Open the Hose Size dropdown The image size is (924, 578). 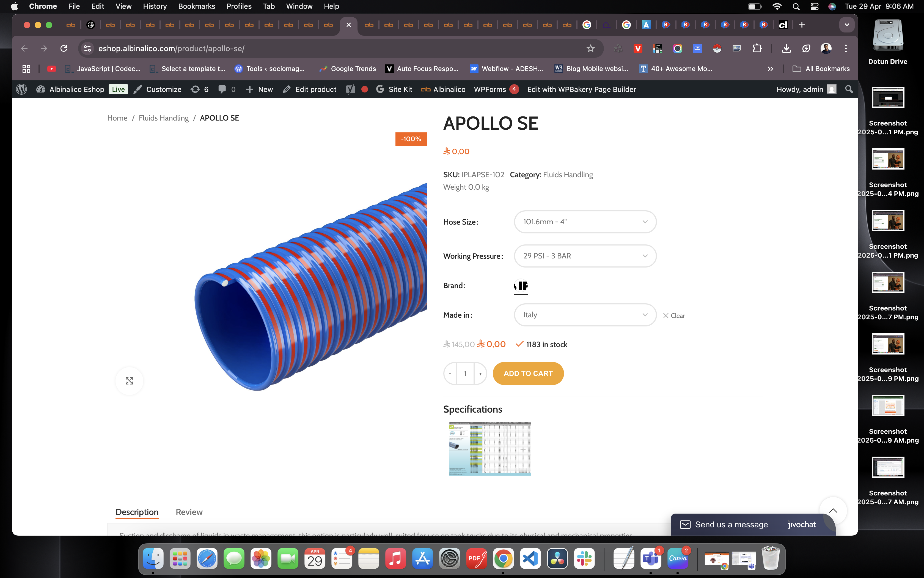(x=585, y=222)
